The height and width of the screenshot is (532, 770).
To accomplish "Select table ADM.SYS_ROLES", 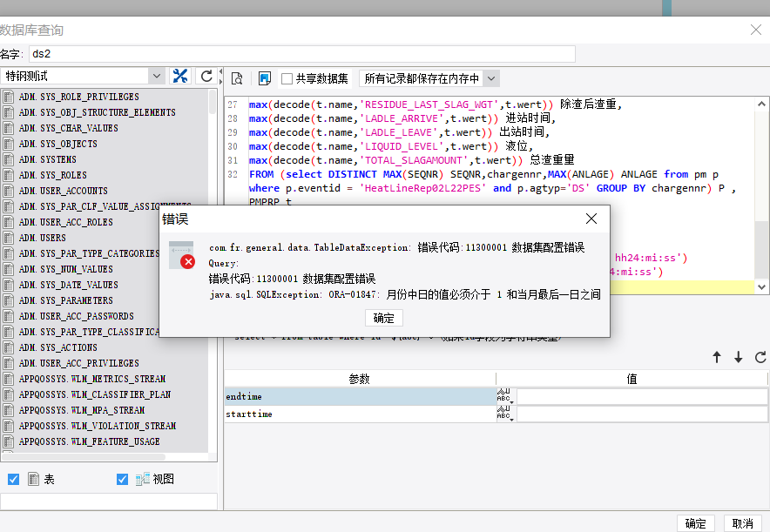I will click(x=52, y=175).
